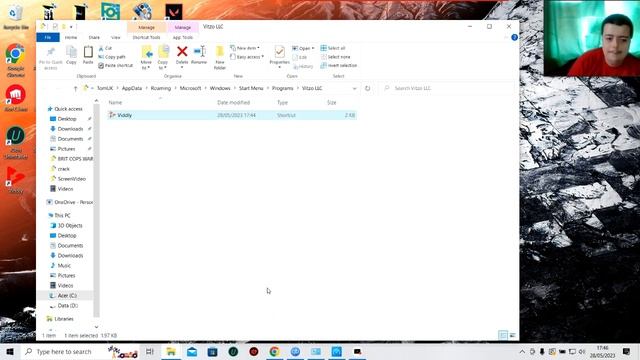Open the Copy to dropdown

[163, 58]
